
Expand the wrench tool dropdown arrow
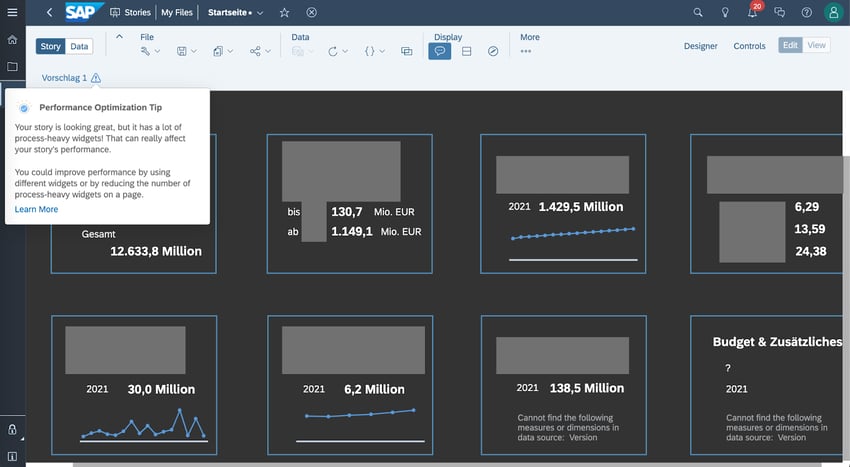pos(157,51)
